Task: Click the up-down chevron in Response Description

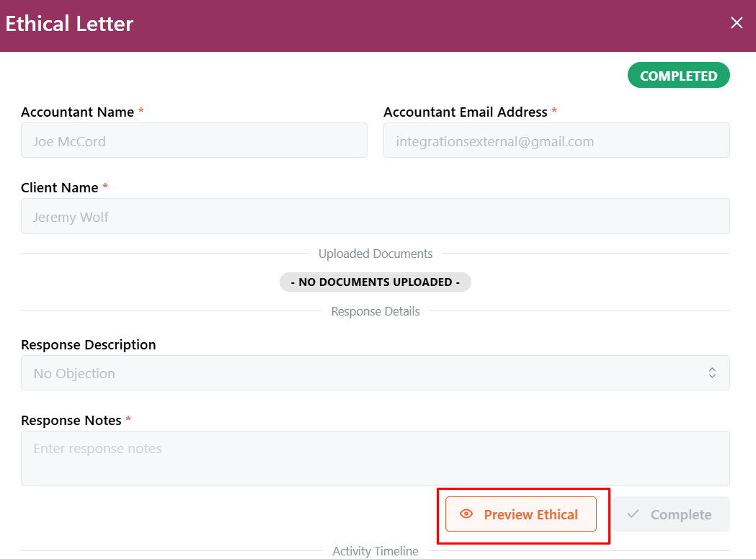Action: pyautogui.click(x=712, y=373)
